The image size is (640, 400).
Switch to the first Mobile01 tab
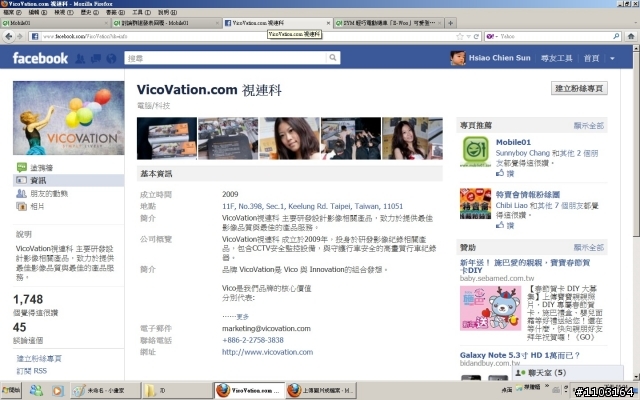[56, 23]
